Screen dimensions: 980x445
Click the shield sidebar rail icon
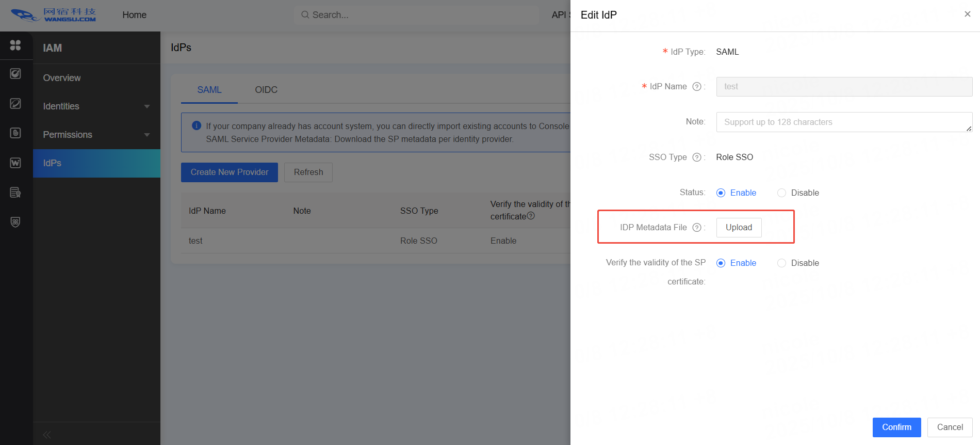pyautogui.click(x=15, y=222)
